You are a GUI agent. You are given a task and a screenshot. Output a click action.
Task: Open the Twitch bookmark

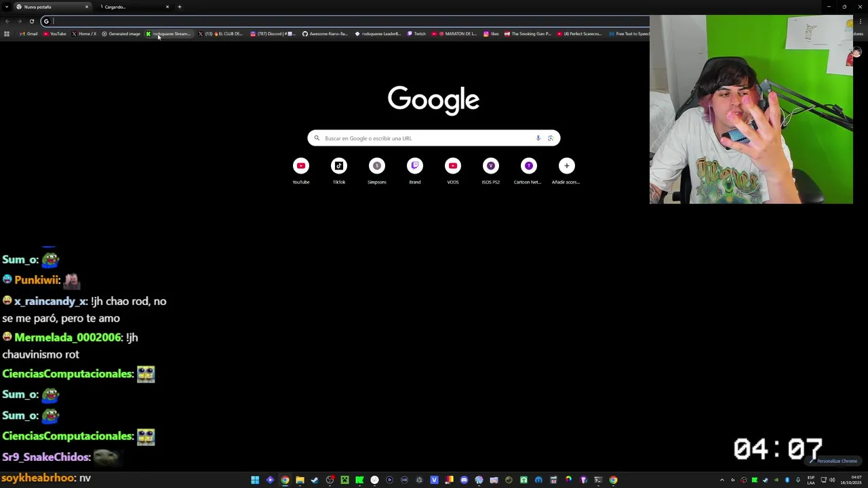(416, 34)
